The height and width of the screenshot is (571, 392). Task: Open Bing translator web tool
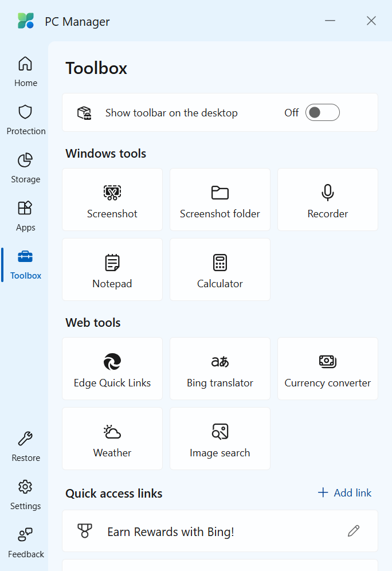coord(220,369)
